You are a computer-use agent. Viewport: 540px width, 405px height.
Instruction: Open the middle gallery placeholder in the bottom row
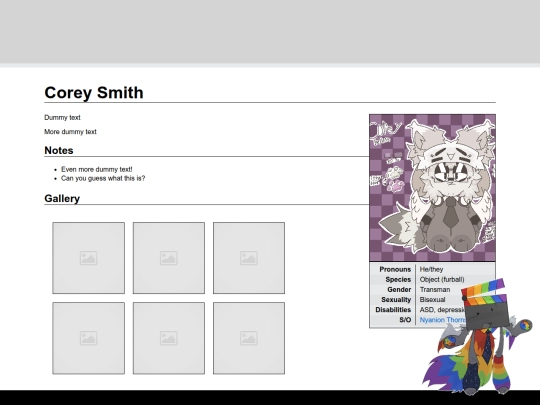click(169, 338)
